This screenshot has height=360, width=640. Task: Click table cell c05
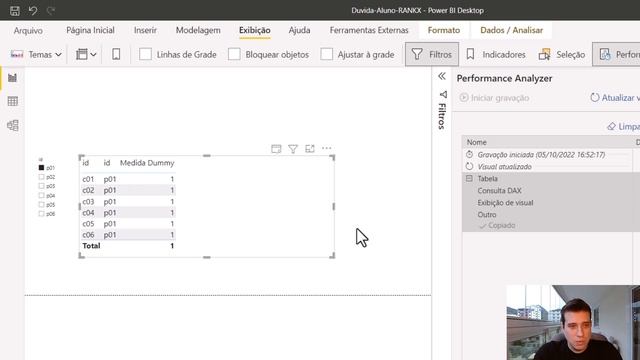point(88,224)
